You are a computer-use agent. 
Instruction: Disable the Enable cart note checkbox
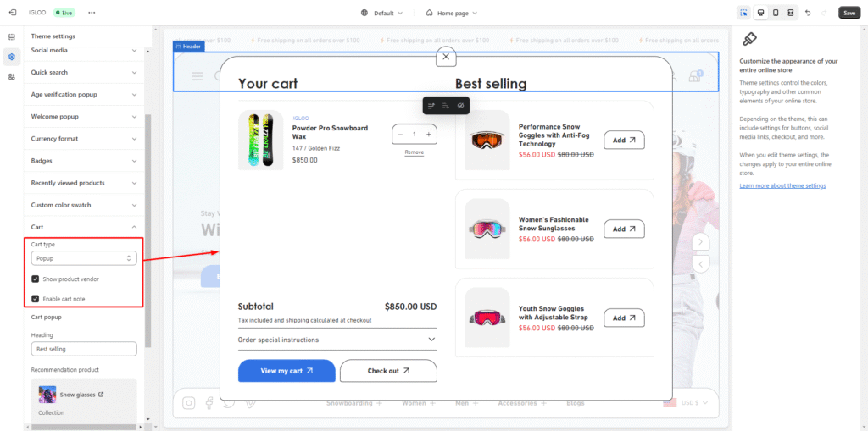[x=36, y=299]
